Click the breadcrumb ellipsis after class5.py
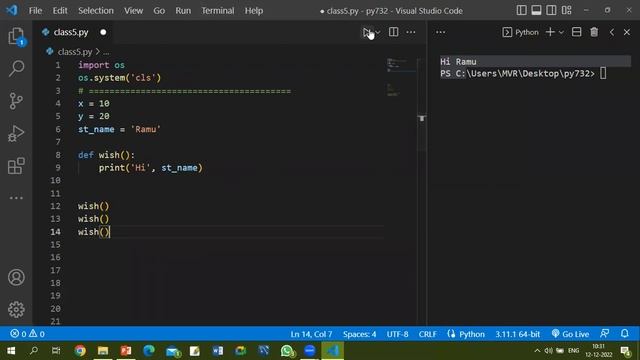 point(106,52)
